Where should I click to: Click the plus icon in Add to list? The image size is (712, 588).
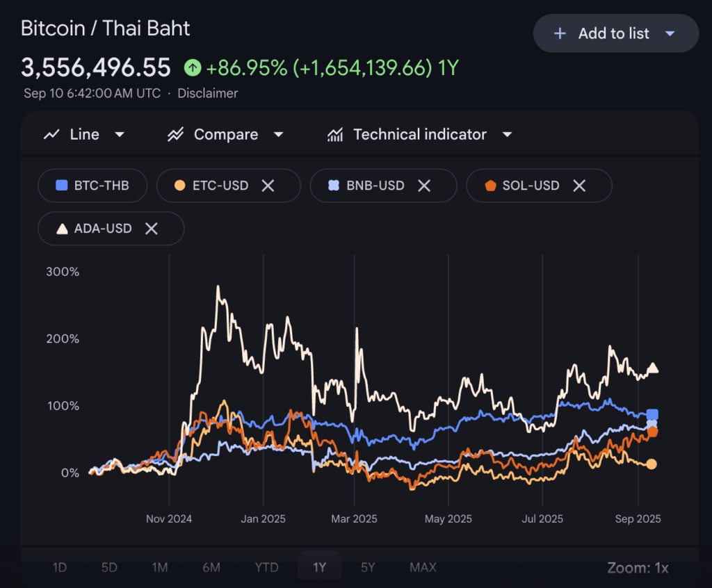point(560,33)
